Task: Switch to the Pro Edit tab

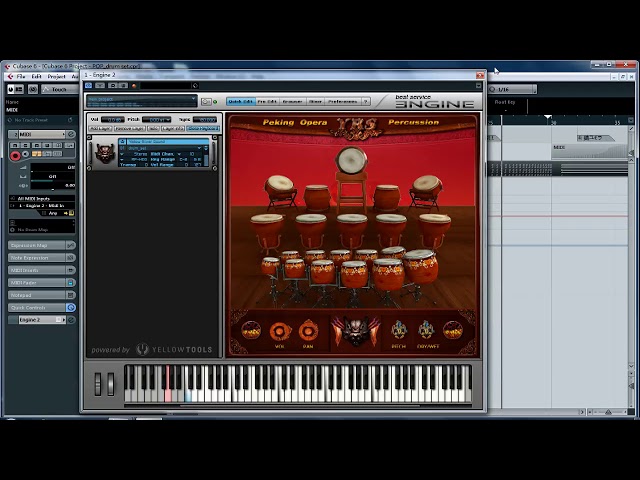Action: [x=267, y=101]
